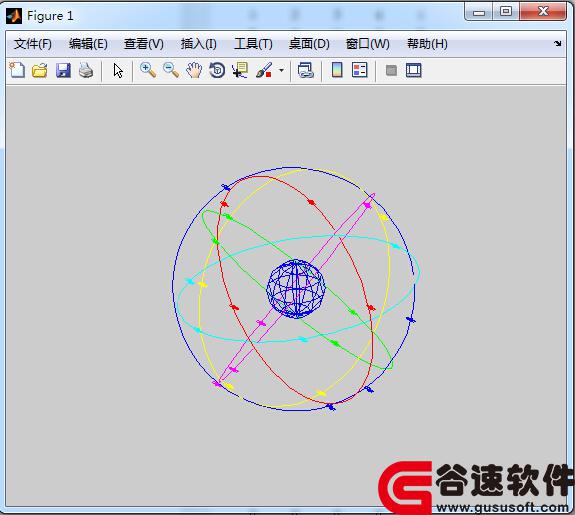Save the figure using the floppy icon
The height and width of the screenshot is (515, 575).
pyautogui.click(x=63, y=70)
